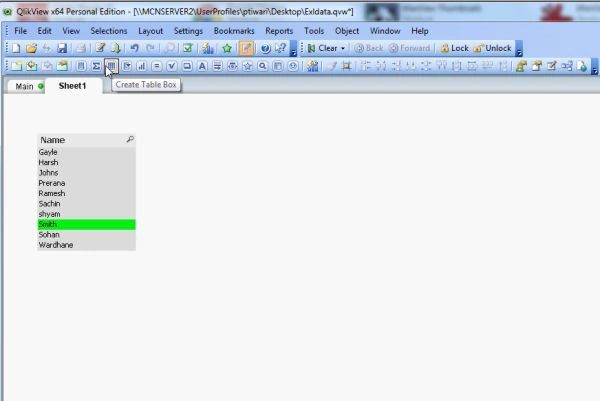Viewport: 600px width, 401px height.
Task: Open the Clear dropdown arrow
Action: pos(343,48)
